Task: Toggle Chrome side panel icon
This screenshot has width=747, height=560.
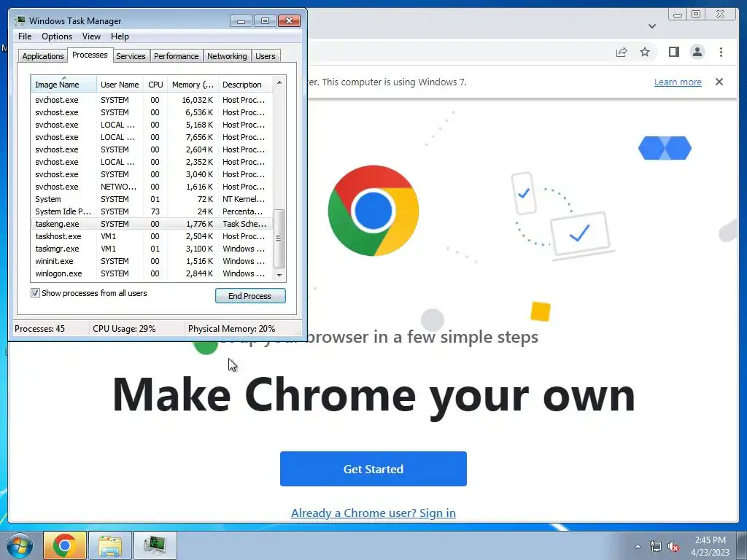Action: (x=673, y=52)
